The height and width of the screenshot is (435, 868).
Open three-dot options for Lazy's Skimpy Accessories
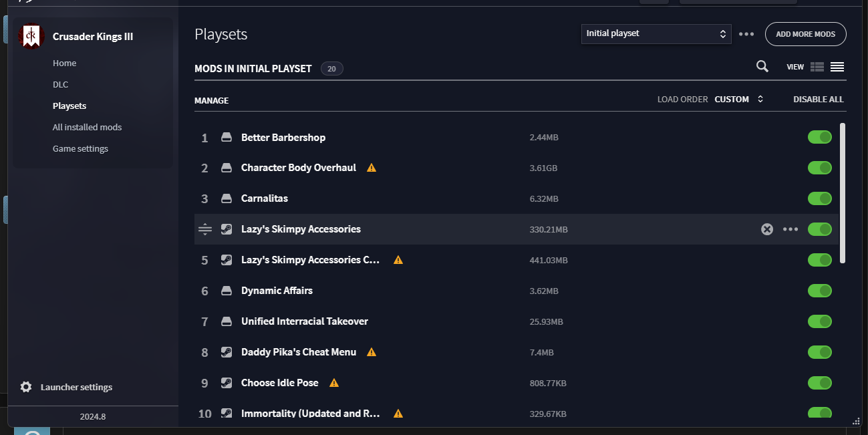click(x=790, y=229)
